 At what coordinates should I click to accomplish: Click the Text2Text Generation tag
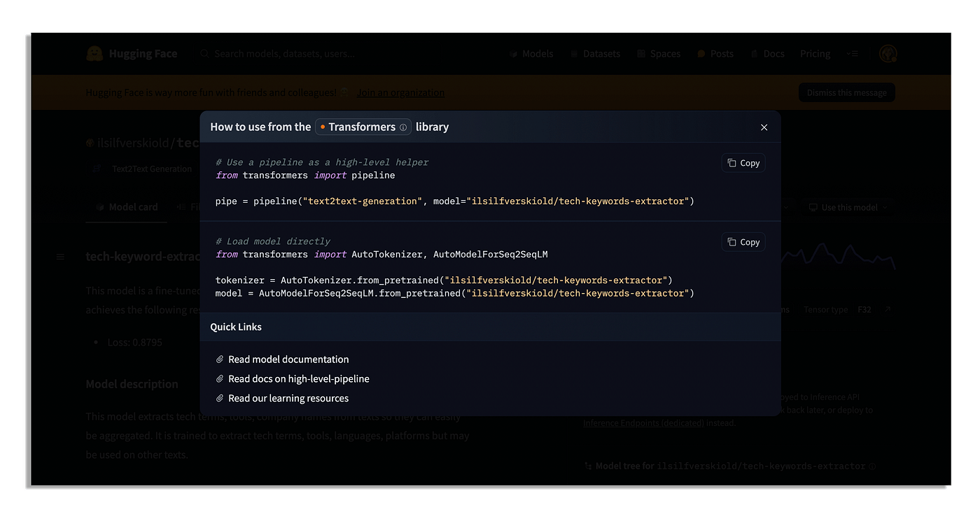tap(143, 169)
